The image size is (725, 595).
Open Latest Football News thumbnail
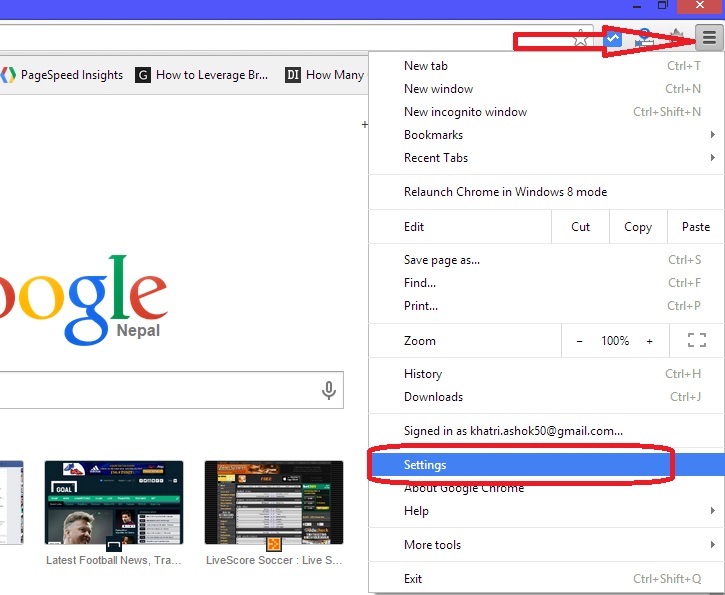pyautogui.click(x=114, y=503)
